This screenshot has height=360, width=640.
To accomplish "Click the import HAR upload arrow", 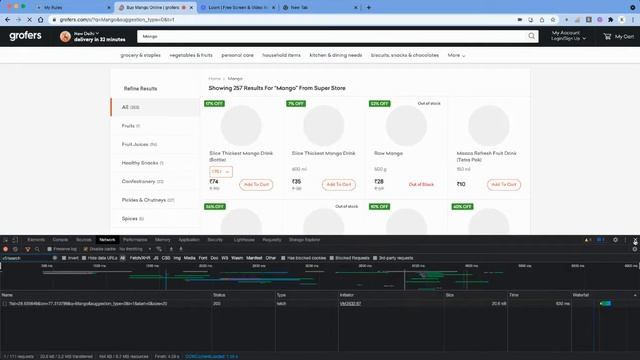I will 171,249.
